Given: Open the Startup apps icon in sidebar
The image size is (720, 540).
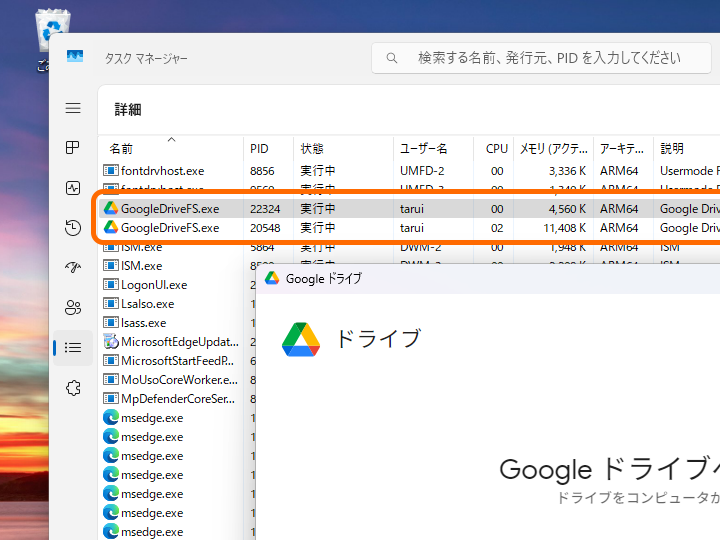Looking at the screenshot, I should pos(73,267).
